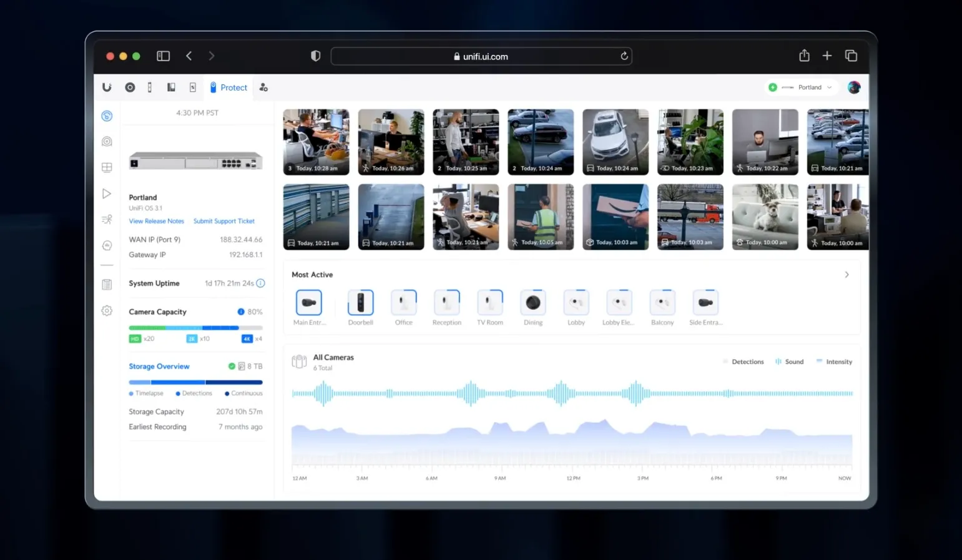This screenshot has height=560, width=962.
Task: Open the UniFi Network app tab
Action: point(130,88)
